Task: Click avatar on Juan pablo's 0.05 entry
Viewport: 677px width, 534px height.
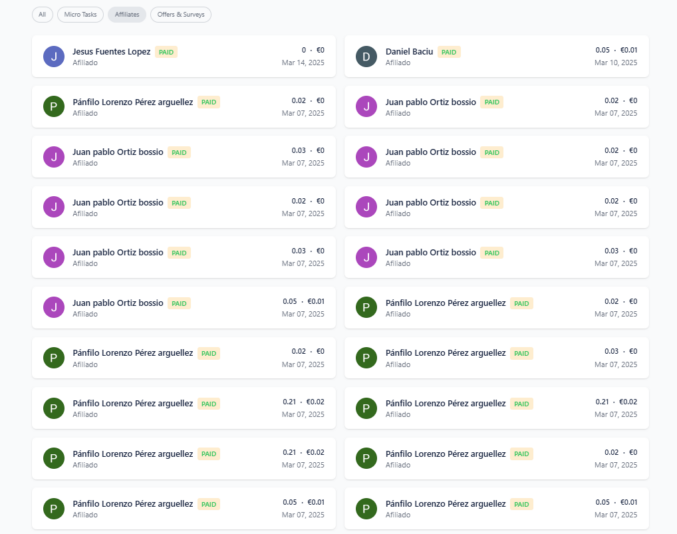Action: [x=54, y=308]
